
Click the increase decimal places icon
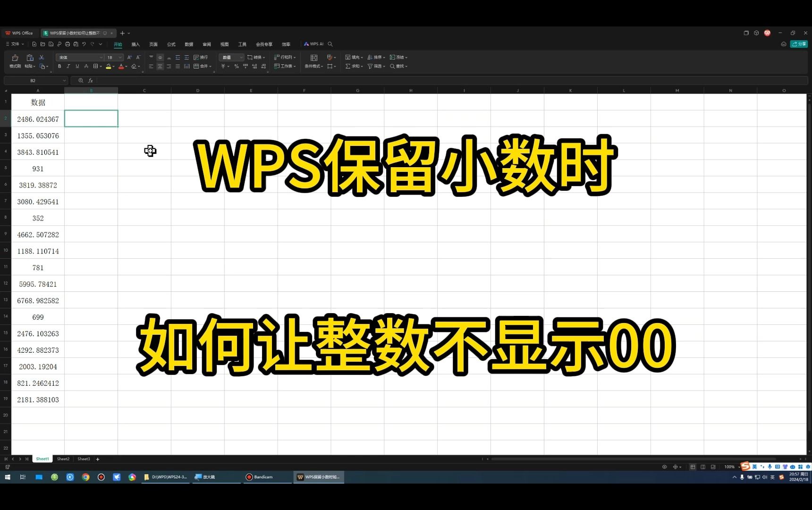254,67
